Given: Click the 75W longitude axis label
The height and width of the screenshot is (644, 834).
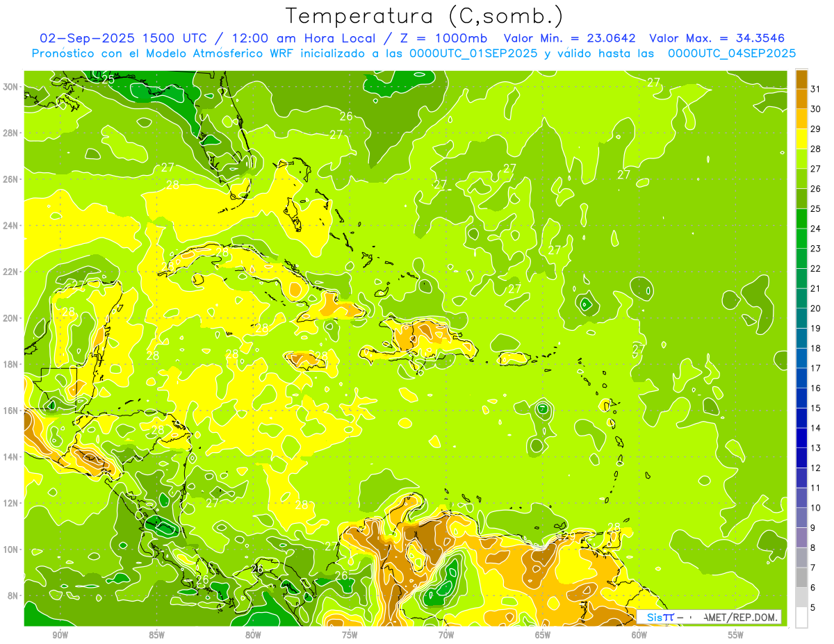Looking at the screenshot, I should [350, 635].
